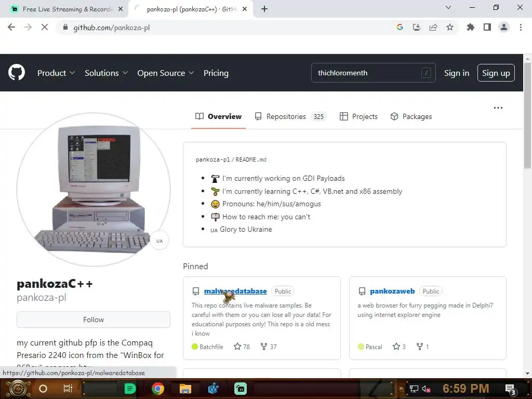This screenshot has width=532, height=399.
Task: Open the streaming recorder app on taskbar
Action: pyautogui.click(x=241, y=389)
